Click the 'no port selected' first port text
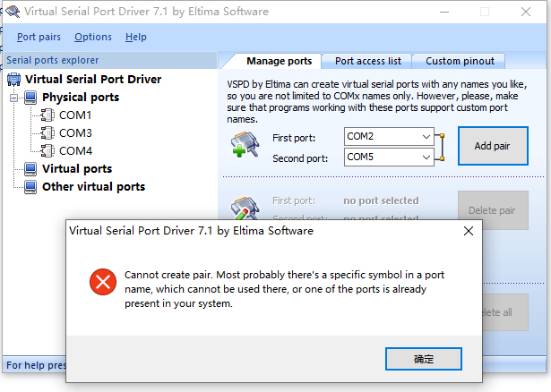The height and width of the screenshot is (392, 551). [381, 200]
